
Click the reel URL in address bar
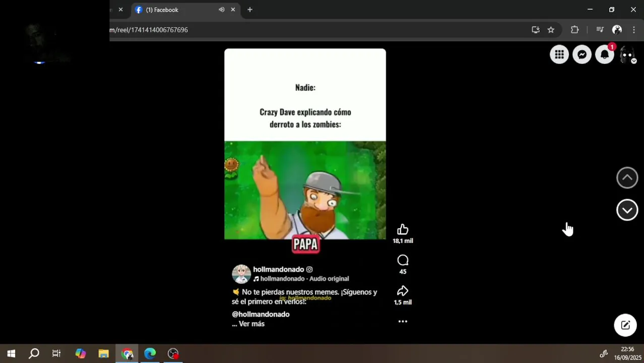tap(149, 30)
